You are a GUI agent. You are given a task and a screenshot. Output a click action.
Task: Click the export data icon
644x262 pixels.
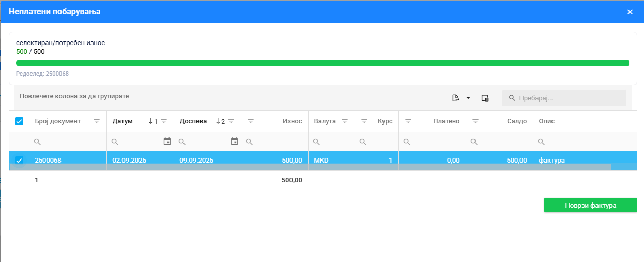455,98
